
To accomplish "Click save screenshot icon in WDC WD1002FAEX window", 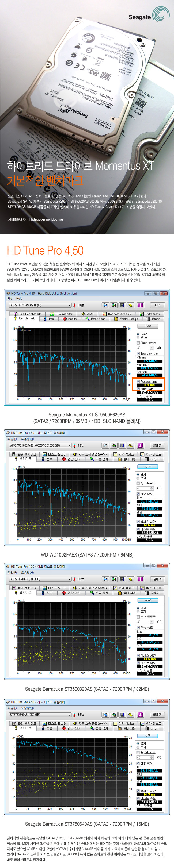I will coord(122,445).
